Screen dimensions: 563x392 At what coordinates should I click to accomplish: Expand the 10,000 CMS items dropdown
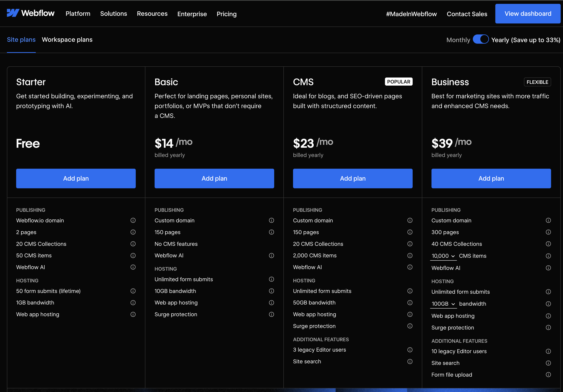click(x=443, y=256)
